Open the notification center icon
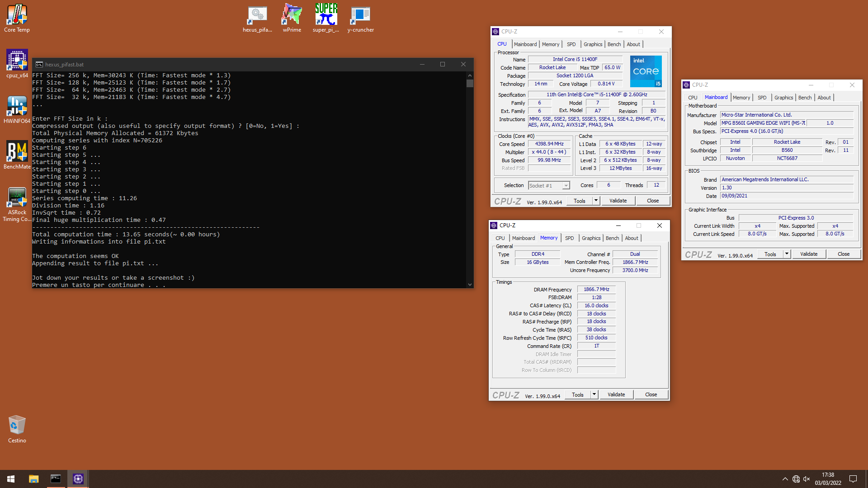868x488 pixels. 853,479
